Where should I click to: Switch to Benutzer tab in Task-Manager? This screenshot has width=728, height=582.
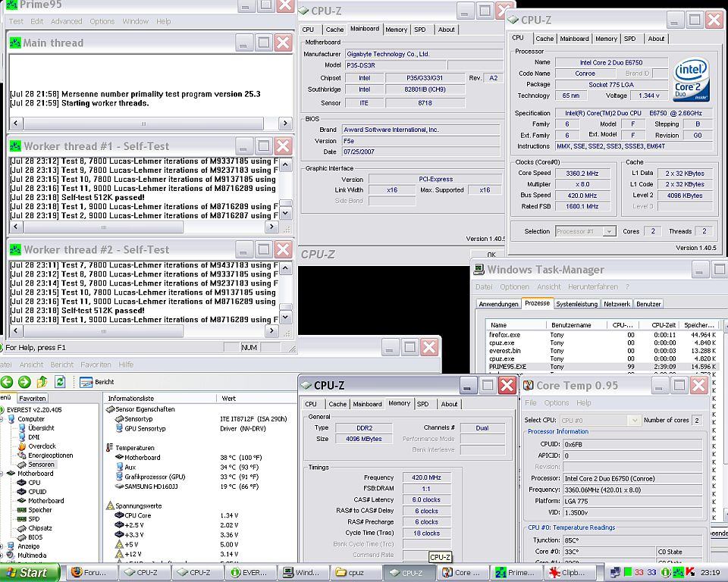click(648, 304)
